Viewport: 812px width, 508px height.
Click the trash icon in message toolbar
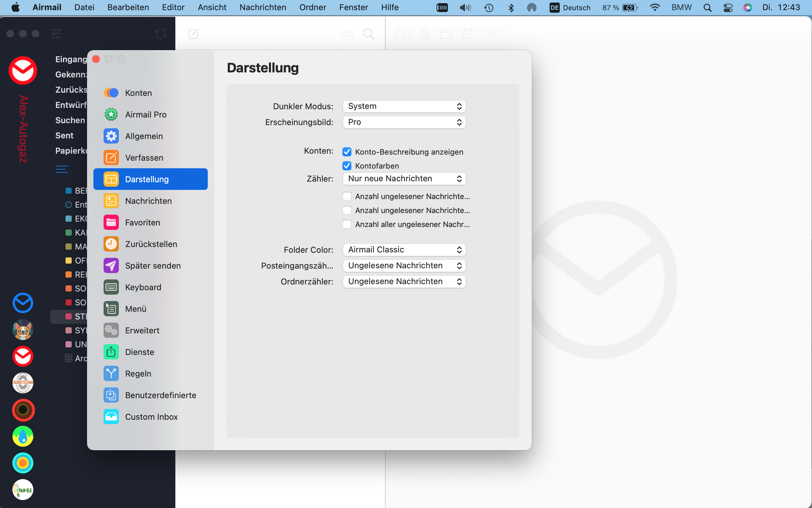(x=424, y=34)
